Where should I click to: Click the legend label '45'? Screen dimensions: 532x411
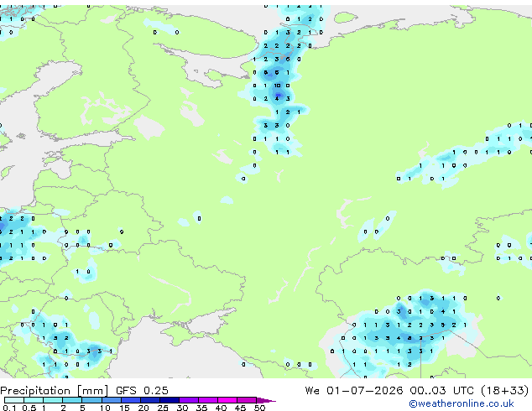click(x=240, y=408)
